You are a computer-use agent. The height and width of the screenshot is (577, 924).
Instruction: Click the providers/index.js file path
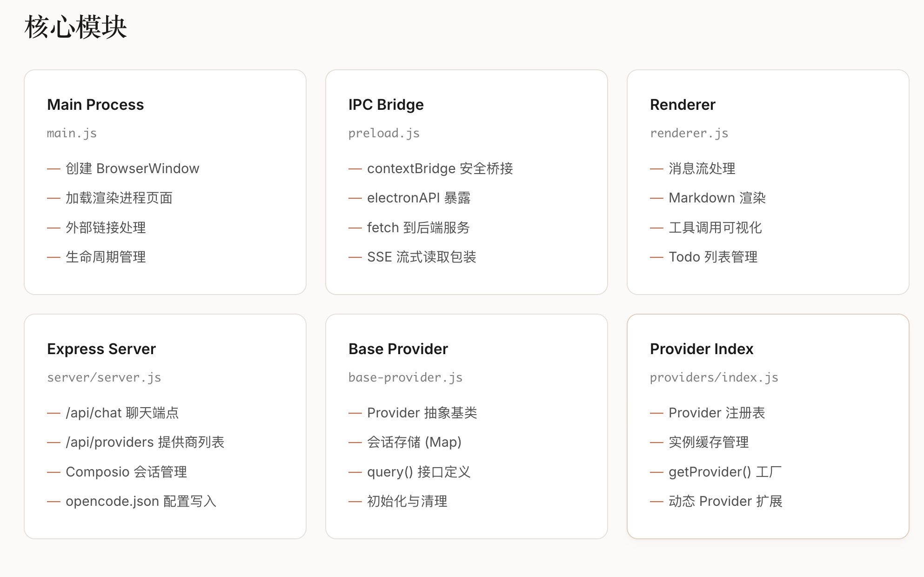click(714, 377)
